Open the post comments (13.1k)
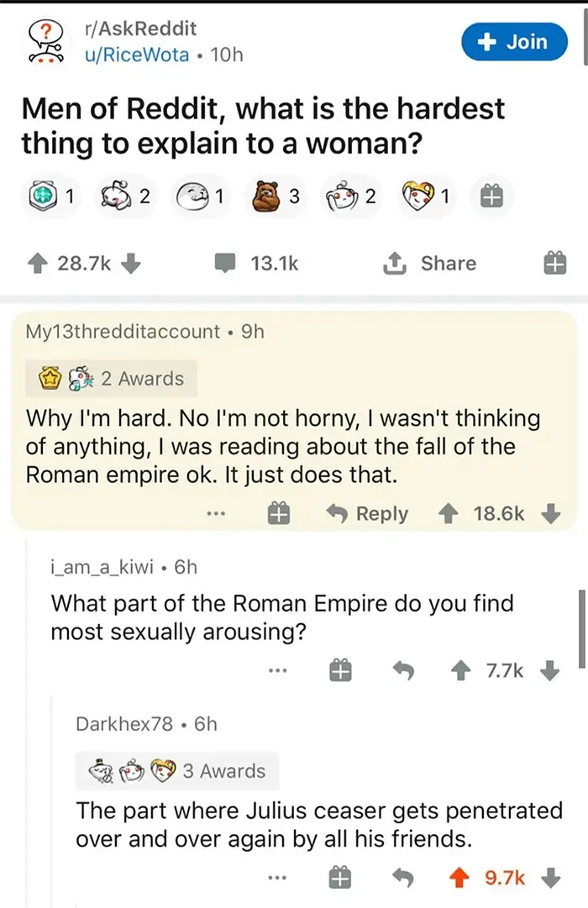588x908 pixels. coord(260,264)
